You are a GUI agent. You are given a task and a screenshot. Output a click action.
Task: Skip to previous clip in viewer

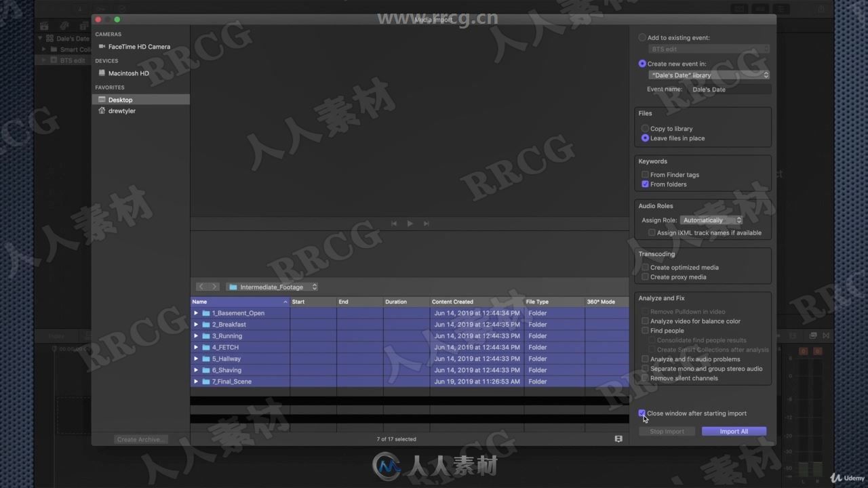point(394,224)
